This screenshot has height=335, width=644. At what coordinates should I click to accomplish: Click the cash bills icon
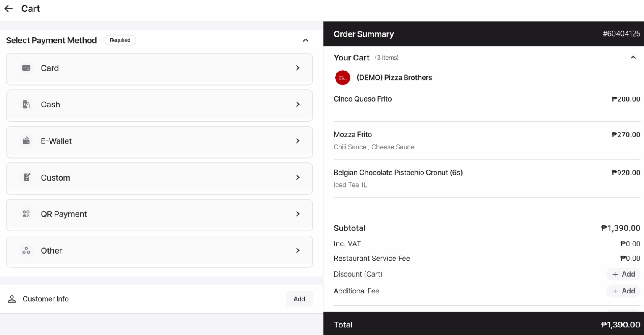[x=26, y=105]
